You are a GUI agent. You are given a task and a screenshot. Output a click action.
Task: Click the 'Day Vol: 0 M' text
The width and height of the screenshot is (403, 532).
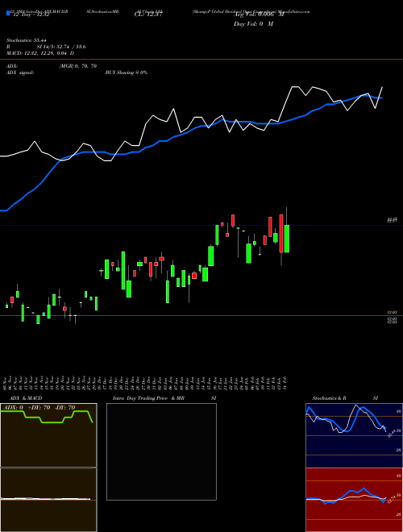253,24
